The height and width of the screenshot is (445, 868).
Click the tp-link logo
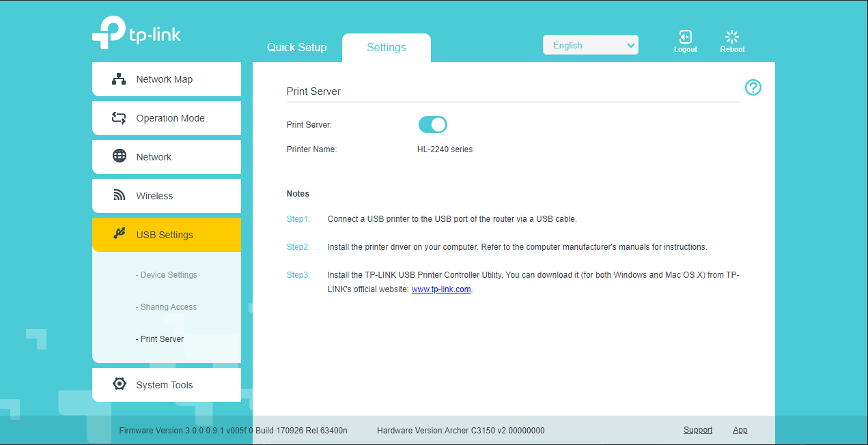pos(137,32)
